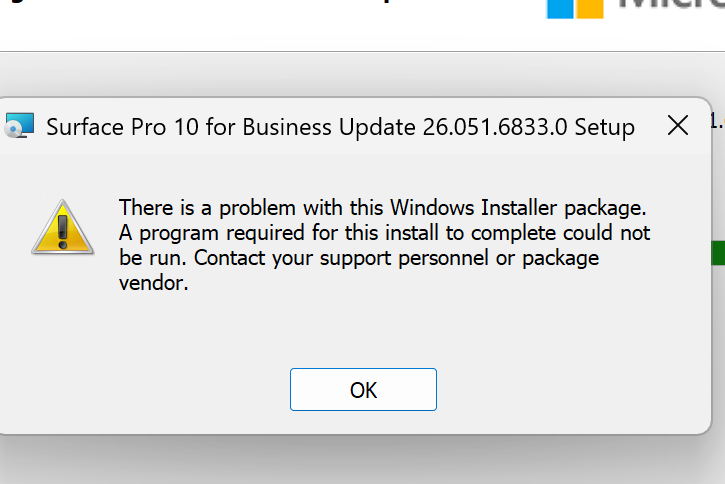Image resolution: width=725 pixels, height=484 pixels.
Task: Click the yellow square of Microsoft logo
Action: click(590, 9)
